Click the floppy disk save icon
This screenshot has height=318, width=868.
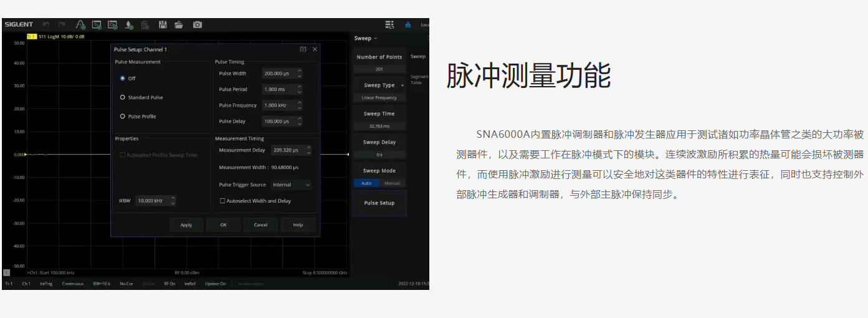163,25
